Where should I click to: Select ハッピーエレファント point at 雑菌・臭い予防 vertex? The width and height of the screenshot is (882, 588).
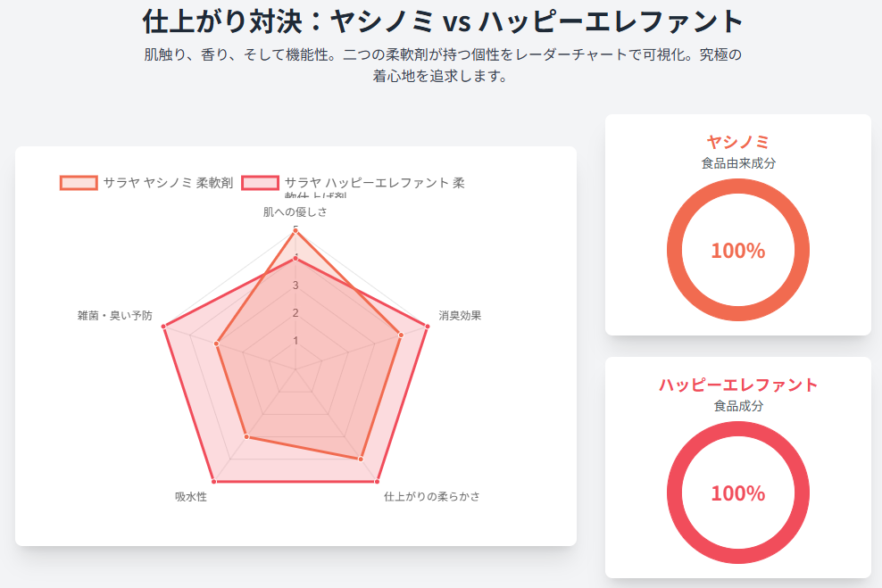click(x=163, y=327)
